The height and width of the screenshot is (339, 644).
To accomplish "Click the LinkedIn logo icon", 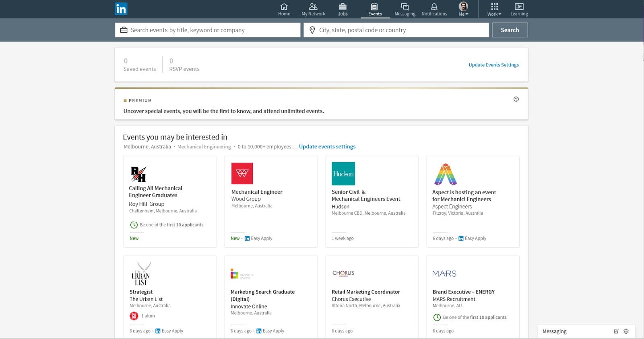I will (x=121, y=9).
